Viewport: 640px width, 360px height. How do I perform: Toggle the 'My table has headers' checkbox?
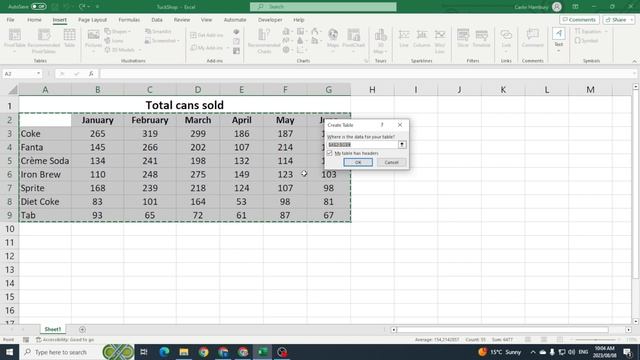330,153
